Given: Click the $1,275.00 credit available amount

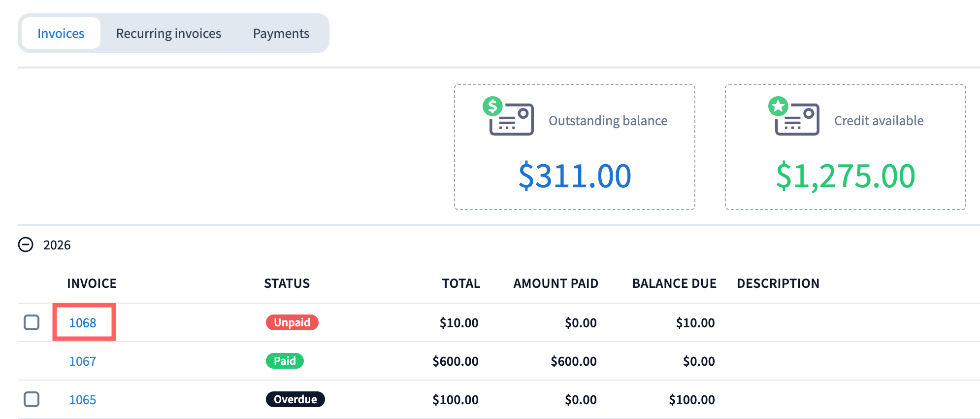Looking at the screenshot, I should 846,176.
